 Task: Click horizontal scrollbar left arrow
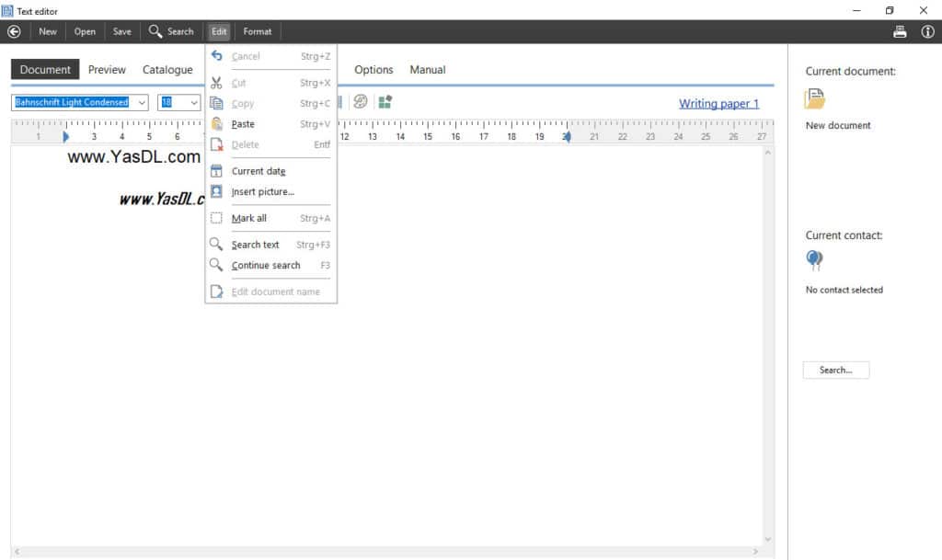click(x=17, y=551)
